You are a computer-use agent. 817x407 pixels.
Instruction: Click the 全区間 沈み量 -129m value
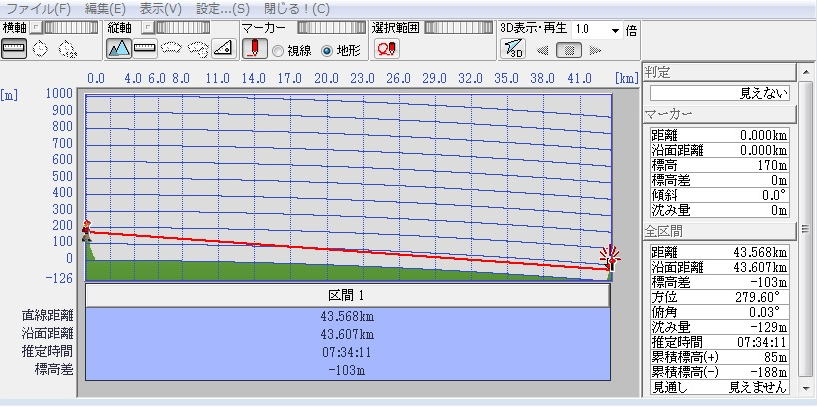770,327
